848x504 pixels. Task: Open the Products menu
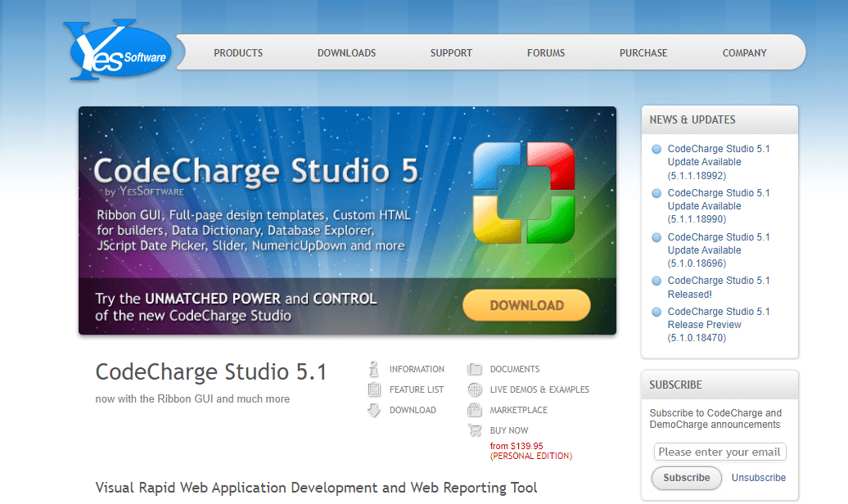click(238, 53)
